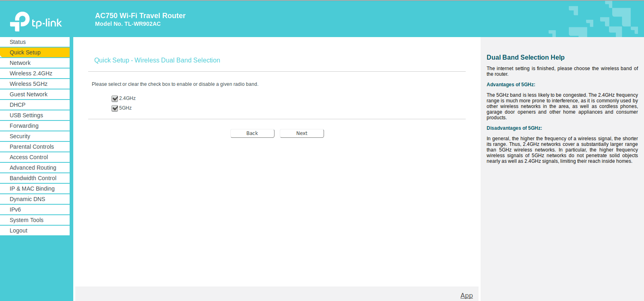
Task: Open the Network menu section
Action: (x=35, y=63)
